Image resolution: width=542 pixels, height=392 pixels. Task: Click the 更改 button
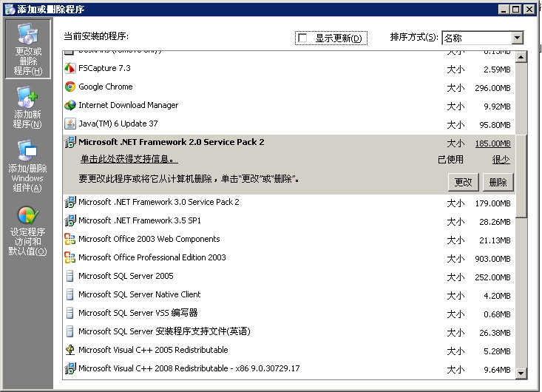[463, 183]
